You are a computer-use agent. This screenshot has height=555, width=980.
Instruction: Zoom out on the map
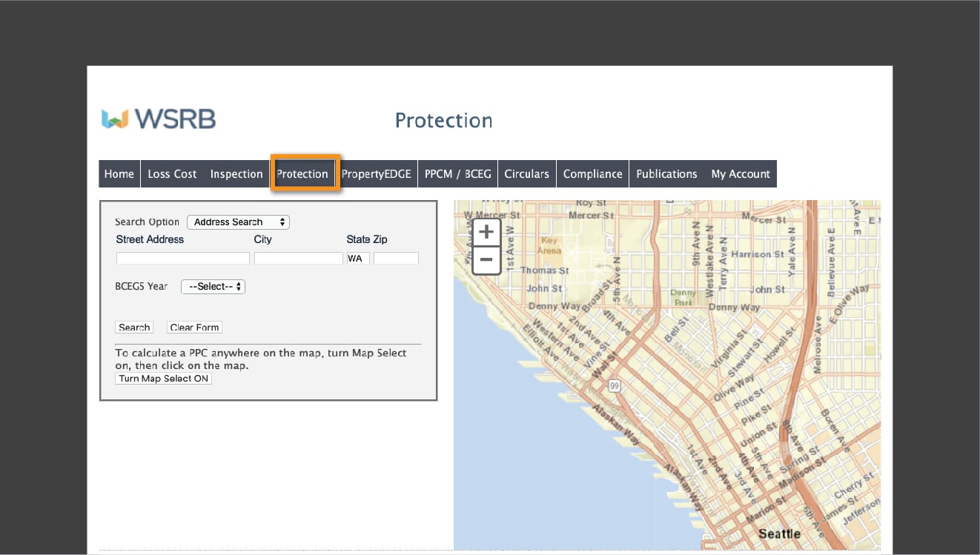tap(486, 260)
